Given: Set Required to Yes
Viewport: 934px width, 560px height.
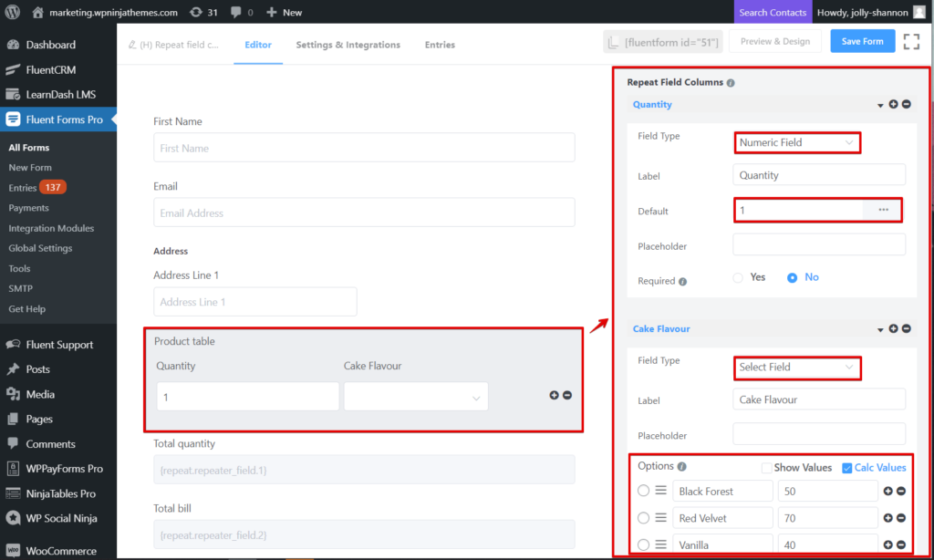Looking at the screenshot, I should tap(738, 277).
